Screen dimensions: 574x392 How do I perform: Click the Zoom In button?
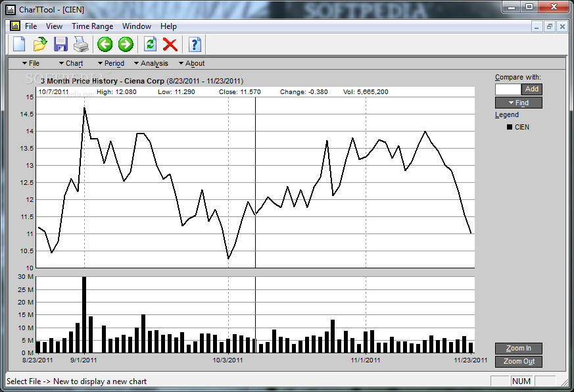point(519,349)
